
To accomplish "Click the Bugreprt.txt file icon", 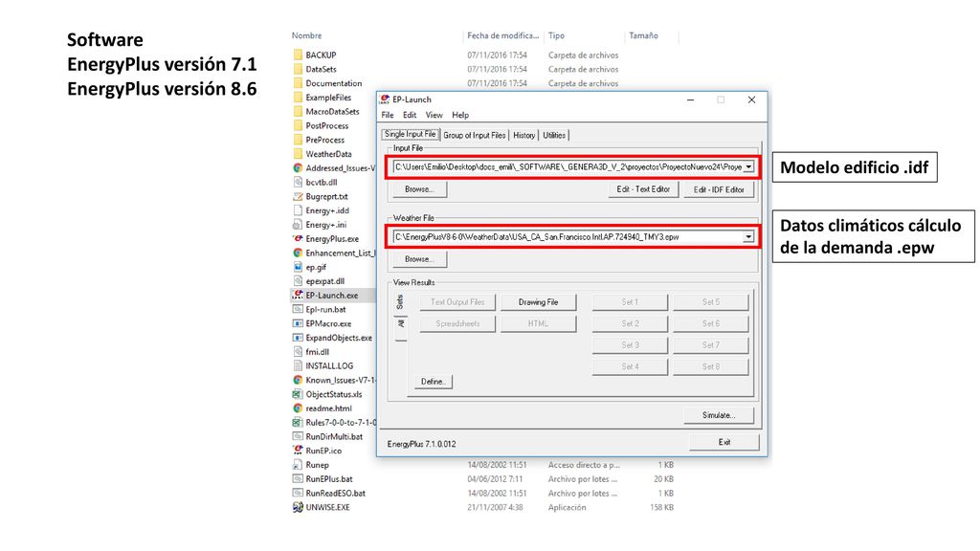I will [x=299, y=196].
